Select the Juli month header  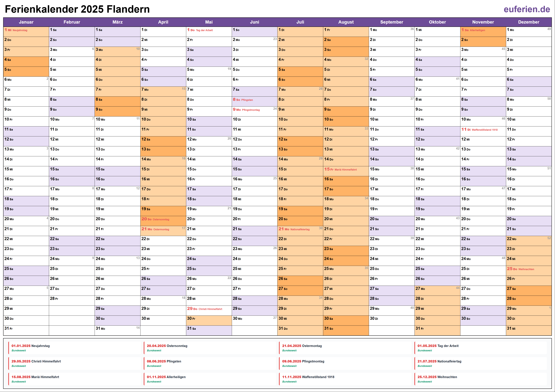(300, 22)
